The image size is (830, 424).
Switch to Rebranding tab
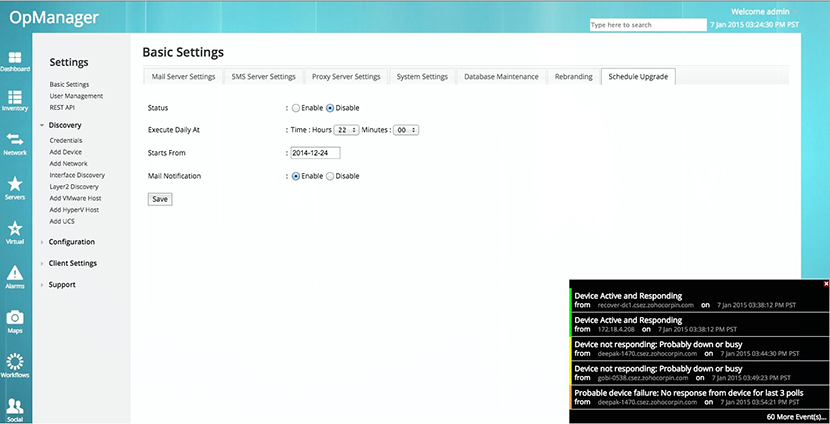click(x=573, y=77)
